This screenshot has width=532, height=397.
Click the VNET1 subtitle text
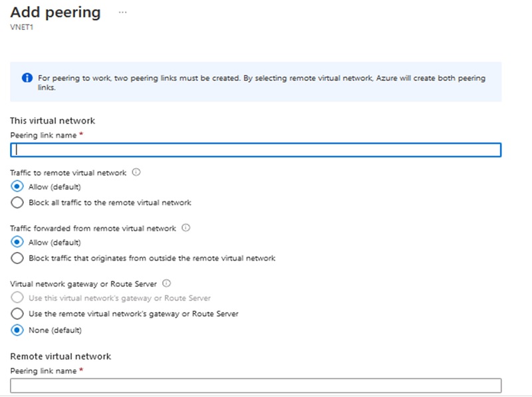(21, 29)
